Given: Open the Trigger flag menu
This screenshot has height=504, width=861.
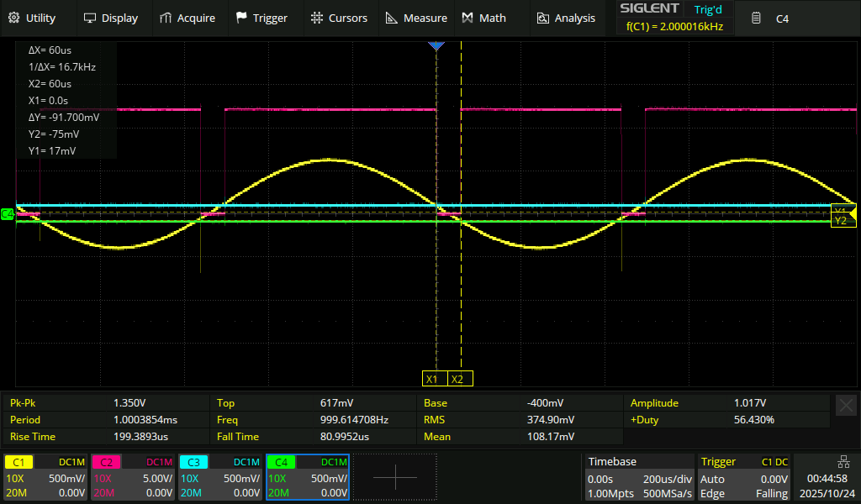Looking at the screenshot, I should click(x=261, y=18).
